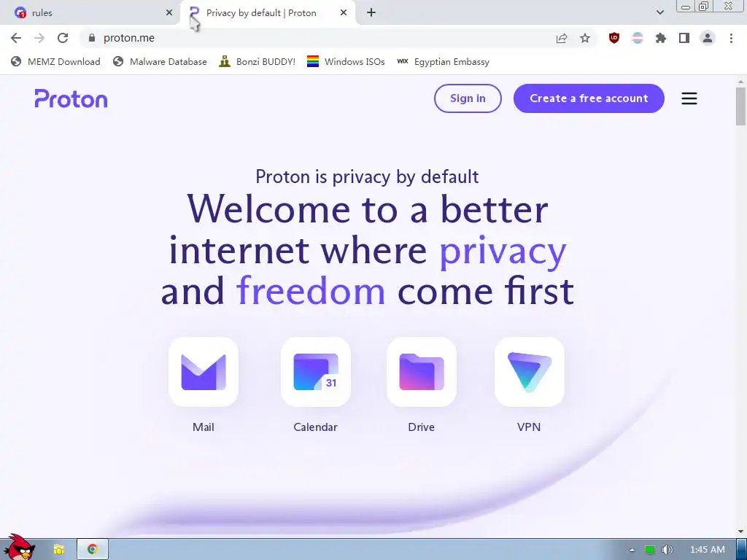Viewport: 747px width, 560px height.
Task: Click the VPN label text
Action: (x=529, y=427)
